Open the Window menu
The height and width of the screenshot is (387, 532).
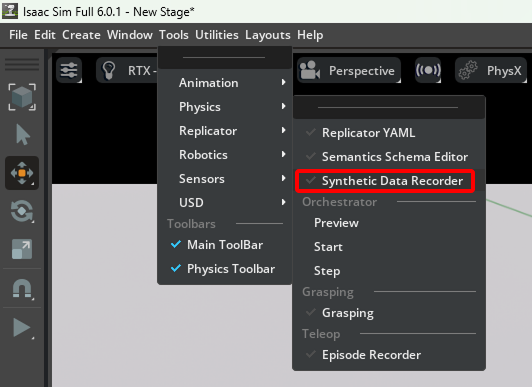pos(130,35)
